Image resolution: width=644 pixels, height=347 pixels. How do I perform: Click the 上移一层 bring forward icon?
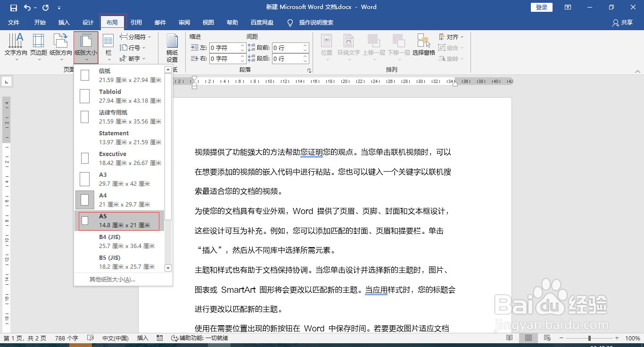coord(374,47)
